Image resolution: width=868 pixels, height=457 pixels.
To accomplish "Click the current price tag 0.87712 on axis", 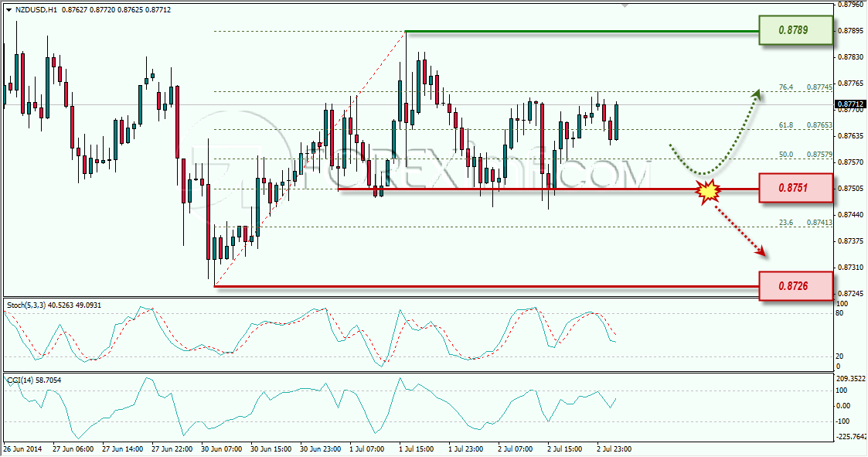I will click(850, 104).
